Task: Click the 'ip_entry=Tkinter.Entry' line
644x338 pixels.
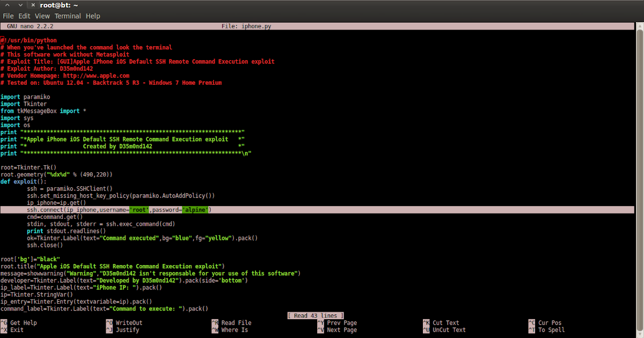Action: (76, 302)
